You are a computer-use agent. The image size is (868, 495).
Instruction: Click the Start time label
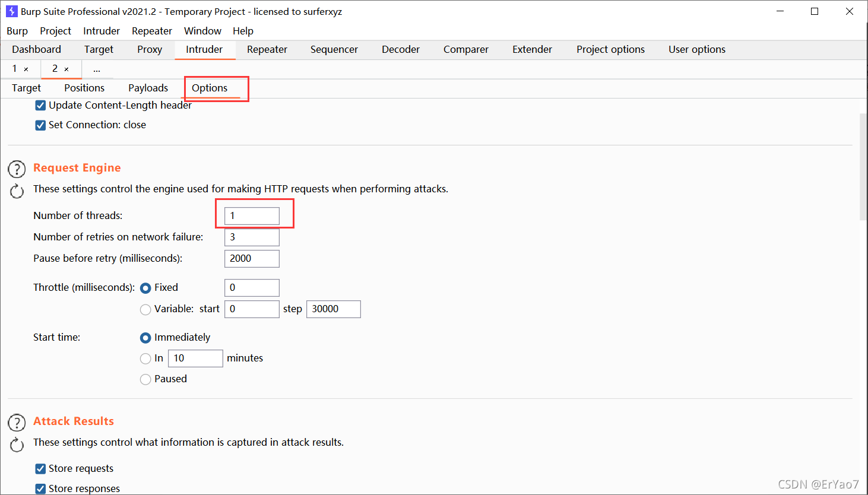[x=56, y=338]
